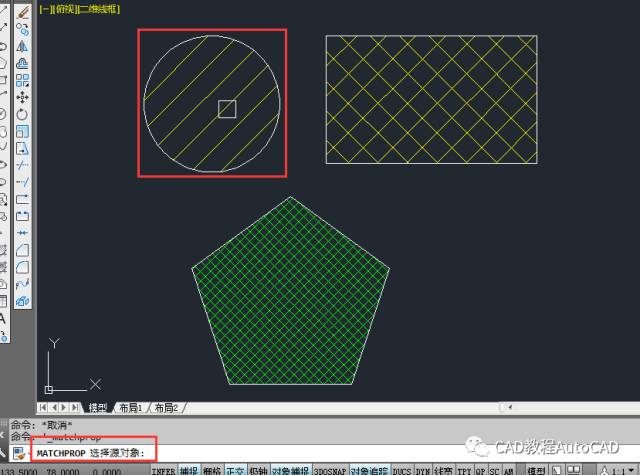Toggle 极轴 polar tracking
This screenshot has width=640, height=475.
[x=258, y=471]
